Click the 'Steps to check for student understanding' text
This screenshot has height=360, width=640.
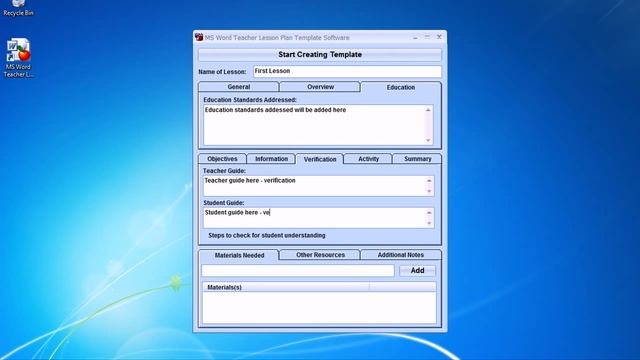coord(267,236)
